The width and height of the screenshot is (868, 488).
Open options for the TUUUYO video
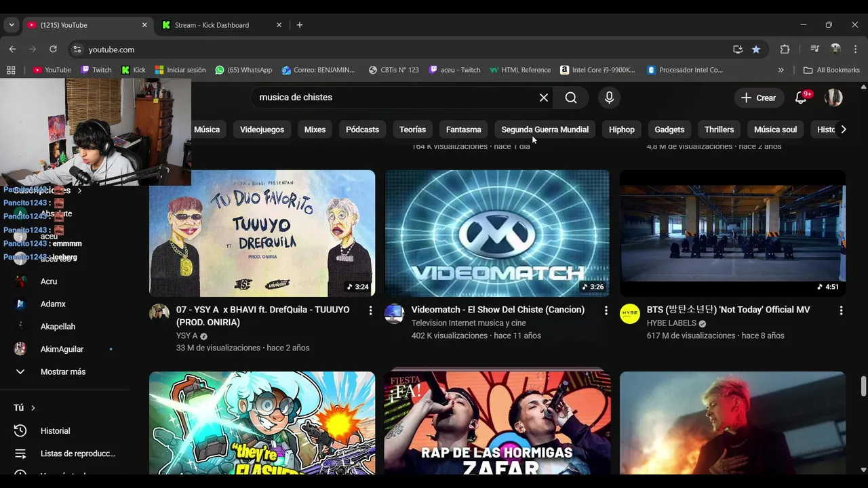[370, 310]
